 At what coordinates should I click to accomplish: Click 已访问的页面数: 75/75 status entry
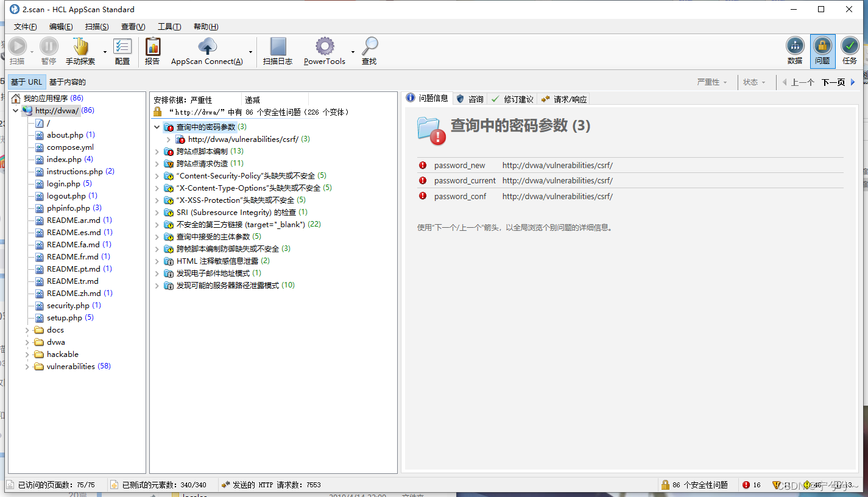coord(51,485)
